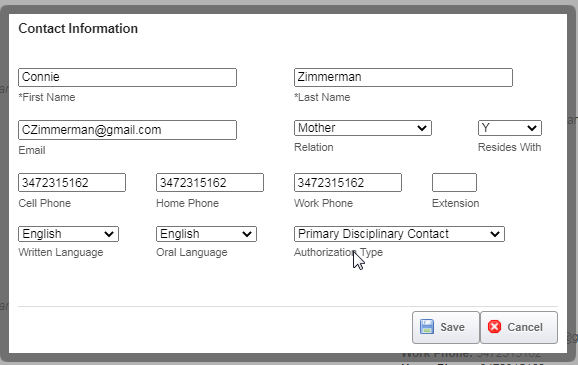
Task: Click the First Name field containing Connie
Action: pos(128,77)
